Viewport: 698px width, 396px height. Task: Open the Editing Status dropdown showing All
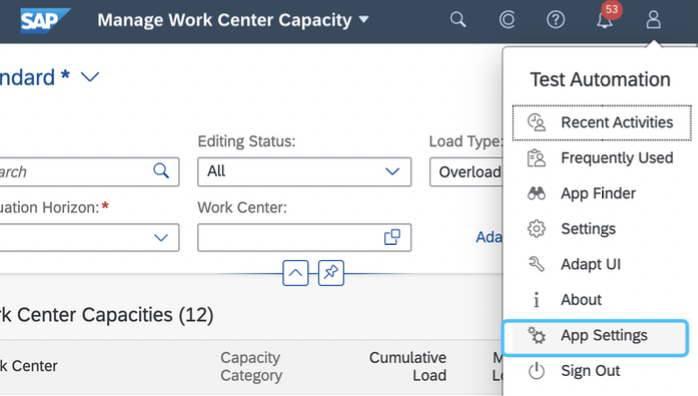tap(304, 171)
